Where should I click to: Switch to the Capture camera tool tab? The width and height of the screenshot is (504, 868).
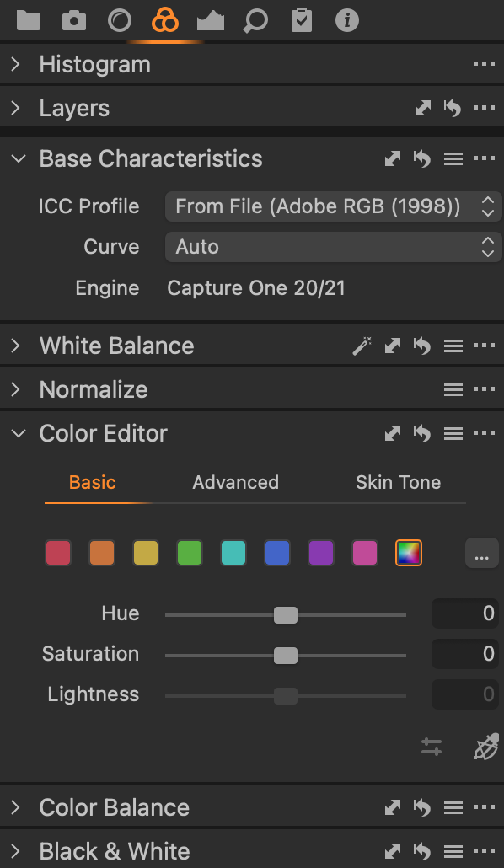[x=74, y=20]
